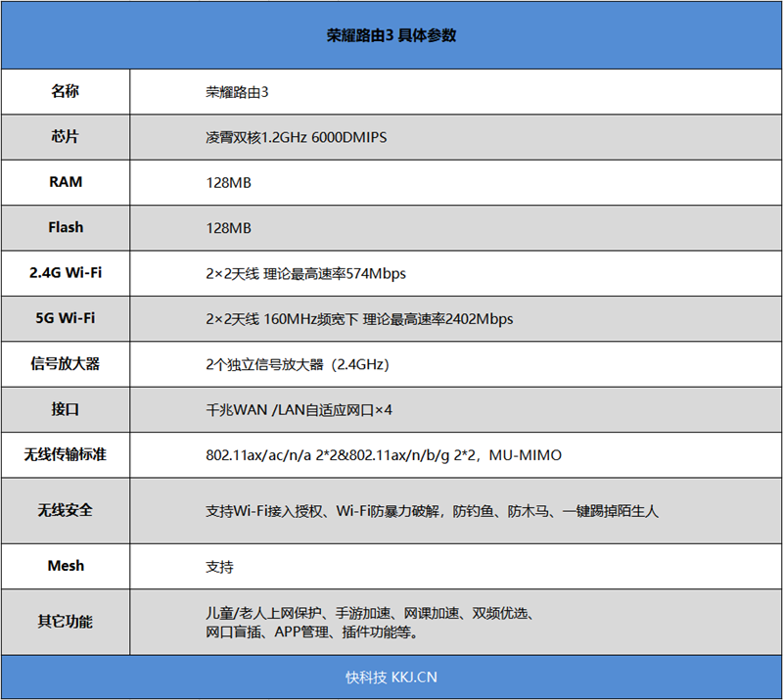Screen dimensions: 783x700
Task: Click the 凌霄双核1.2GHz 6000DMIPS value
Action: [297, 137]
